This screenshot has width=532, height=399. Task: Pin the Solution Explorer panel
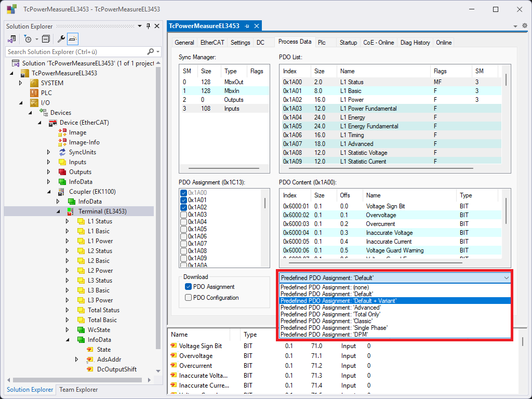[148, 26]
